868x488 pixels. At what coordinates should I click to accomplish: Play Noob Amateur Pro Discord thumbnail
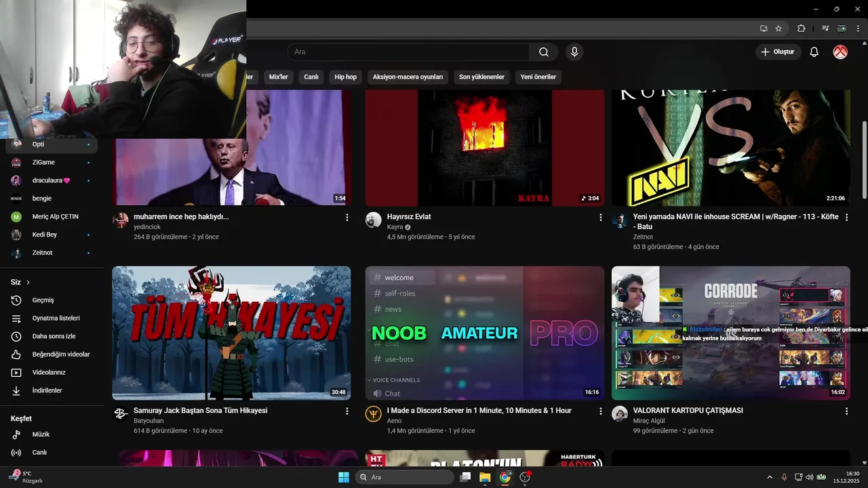485,333
